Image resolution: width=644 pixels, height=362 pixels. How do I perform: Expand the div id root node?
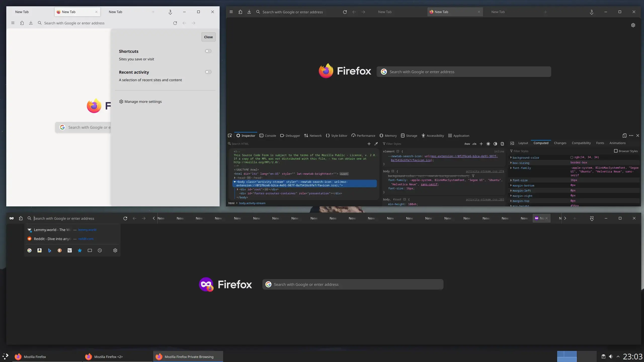[x=237, y=189]
